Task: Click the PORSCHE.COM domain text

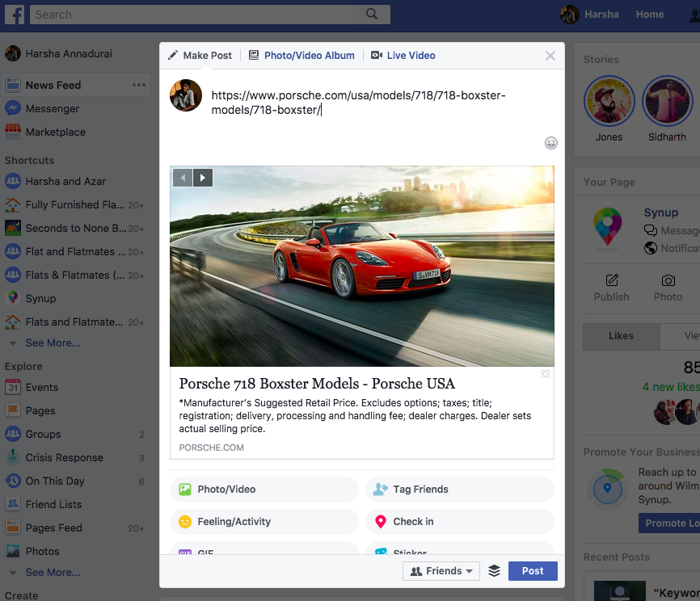Action: coord(212,448)
